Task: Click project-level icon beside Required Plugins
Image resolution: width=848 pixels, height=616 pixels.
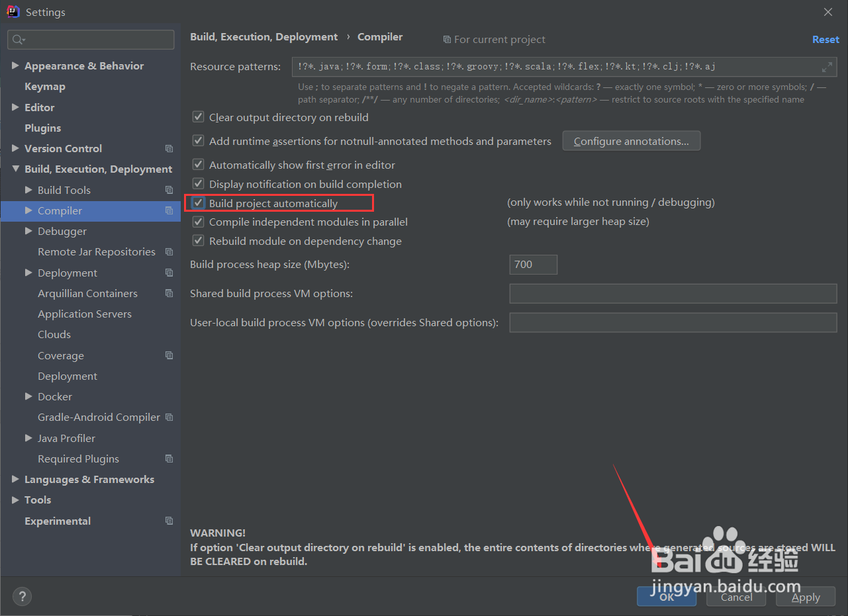Action: tap(169, 459)
